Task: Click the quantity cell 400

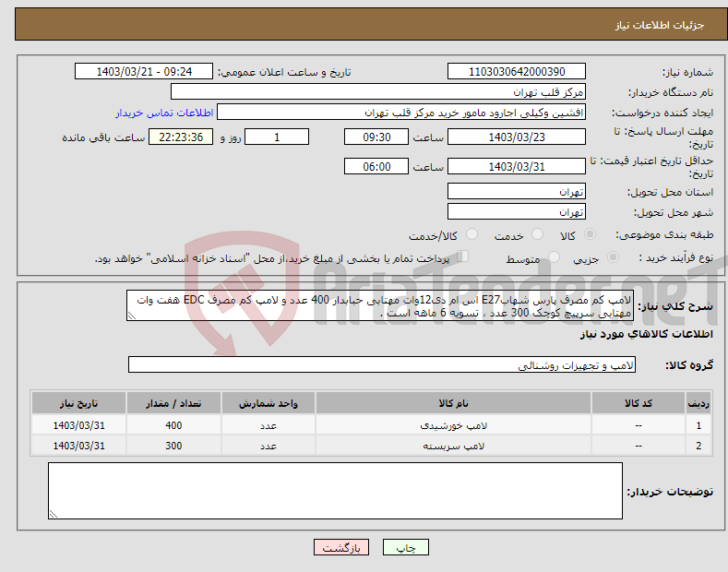Action: (173, 425)
